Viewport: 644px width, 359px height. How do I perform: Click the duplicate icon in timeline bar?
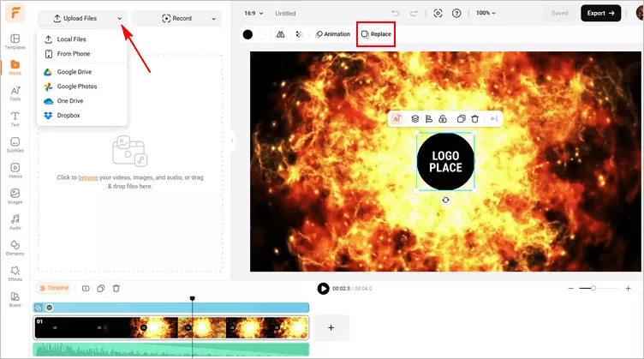coord(101,289)
